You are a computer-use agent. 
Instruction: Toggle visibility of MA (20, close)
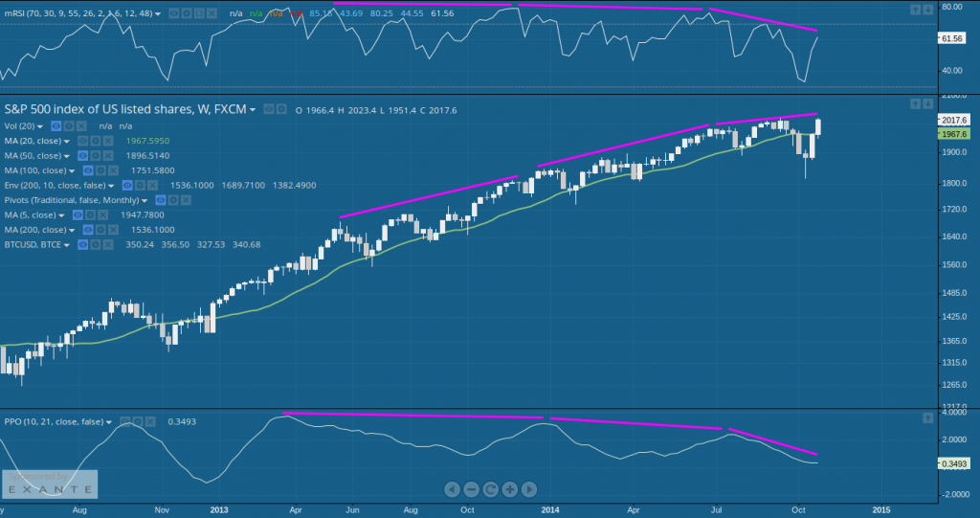coord(82,141)
